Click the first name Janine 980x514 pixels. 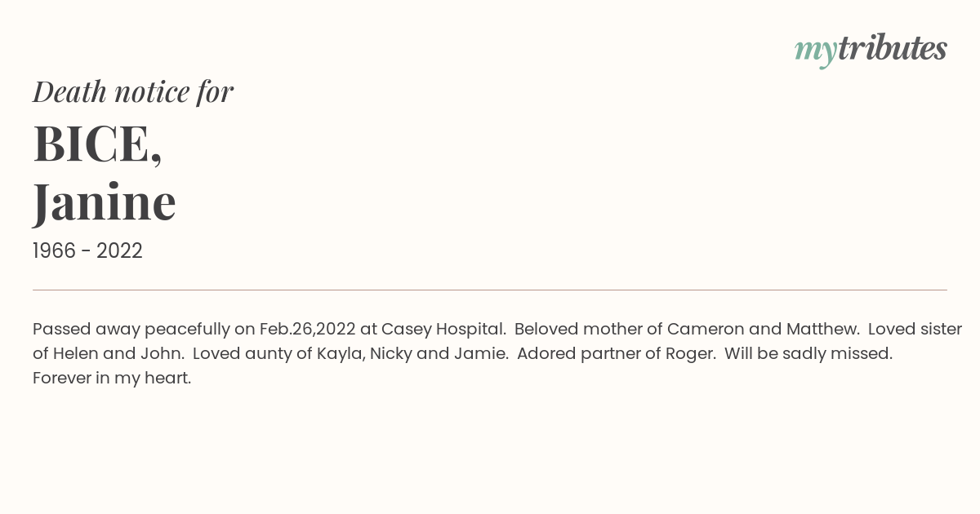tap(105, 202)
